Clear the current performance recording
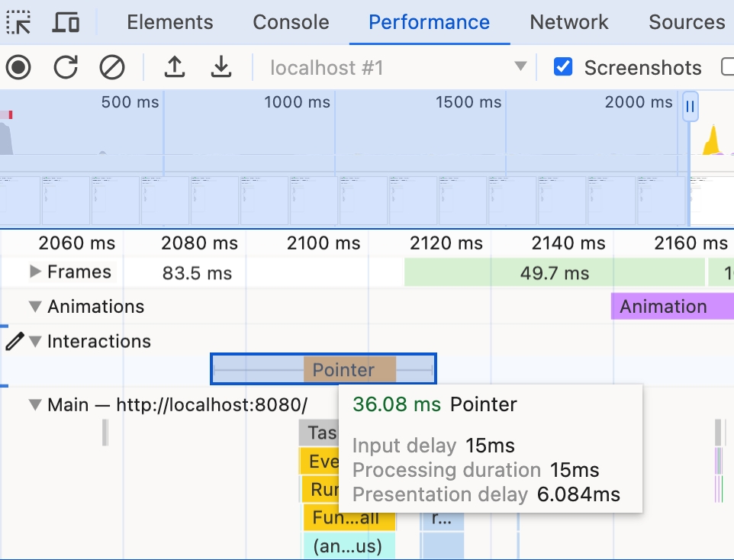Screen dimensions: 734x560 click(x=112, y=68)
